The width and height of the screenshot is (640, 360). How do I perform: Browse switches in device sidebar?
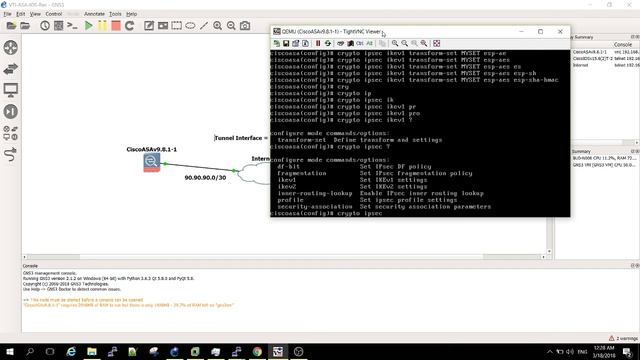[x=11, y=69]
